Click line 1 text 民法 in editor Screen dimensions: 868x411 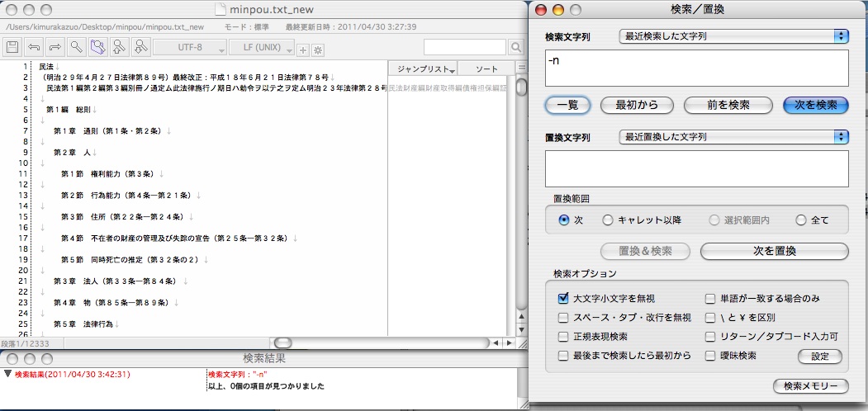pos(46,66)
